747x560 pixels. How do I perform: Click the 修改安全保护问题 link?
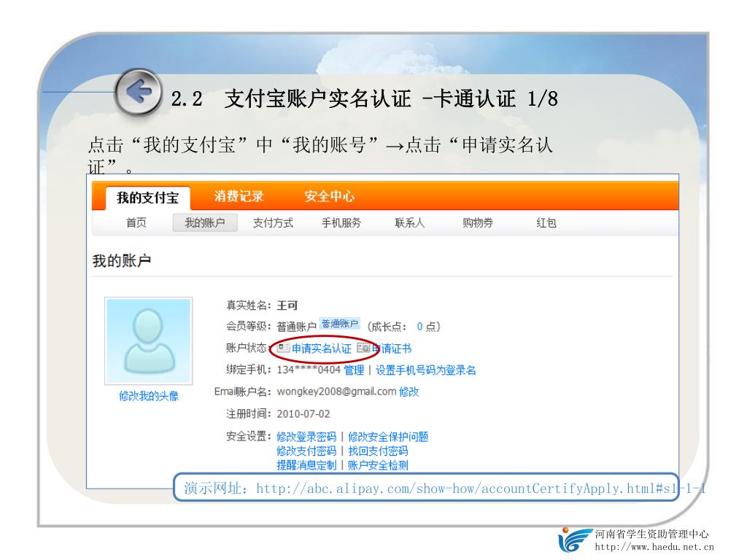coord(388,437)
